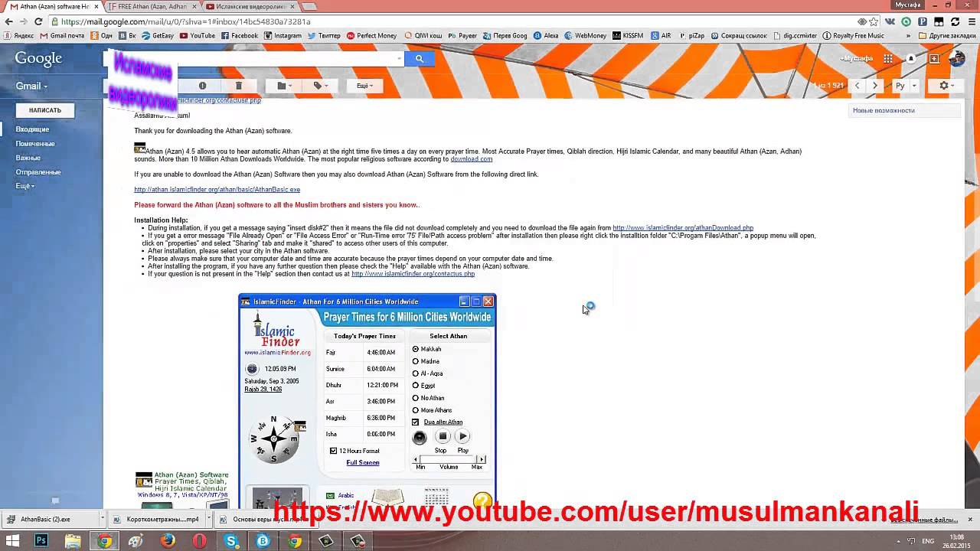Open the Входящие inbox folder

point(32,129)
